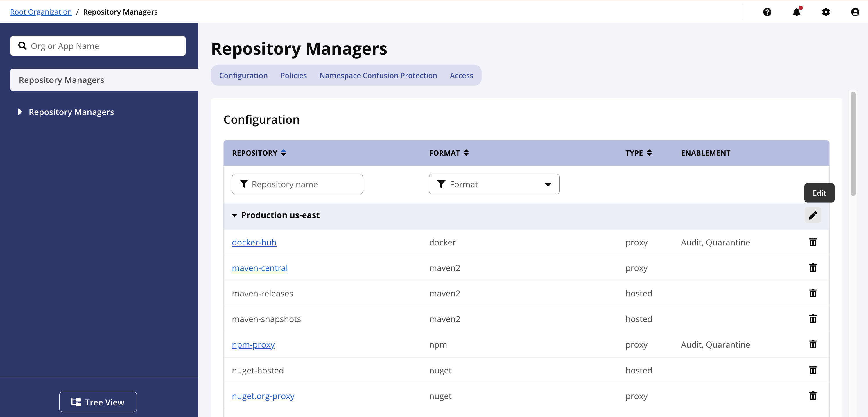Open the Format filter dropdown
Viewport: 868px width, 417px height.
coord(494,184)
